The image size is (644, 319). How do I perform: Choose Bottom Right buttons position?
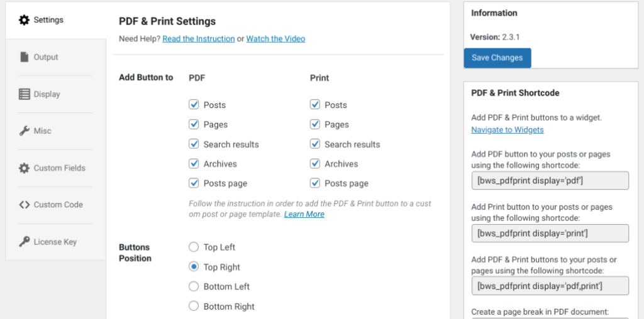[194, 306]
